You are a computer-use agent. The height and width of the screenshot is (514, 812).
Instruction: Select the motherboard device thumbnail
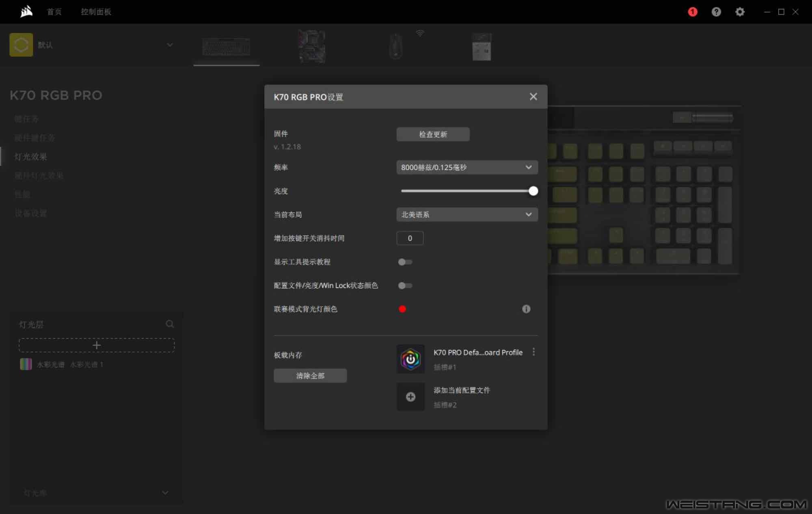[312, 46]
